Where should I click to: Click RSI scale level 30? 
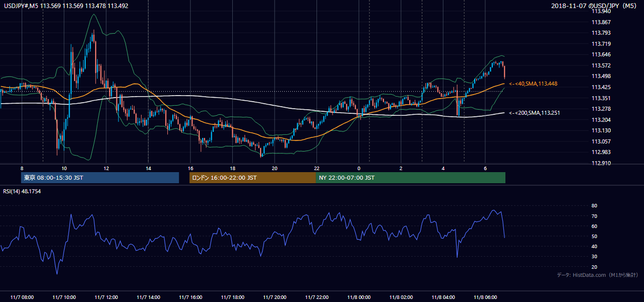594,257
